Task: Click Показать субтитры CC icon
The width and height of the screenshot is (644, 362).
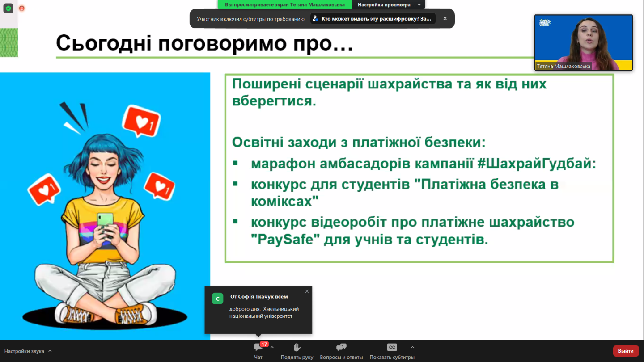Action: tap(392, 347)
